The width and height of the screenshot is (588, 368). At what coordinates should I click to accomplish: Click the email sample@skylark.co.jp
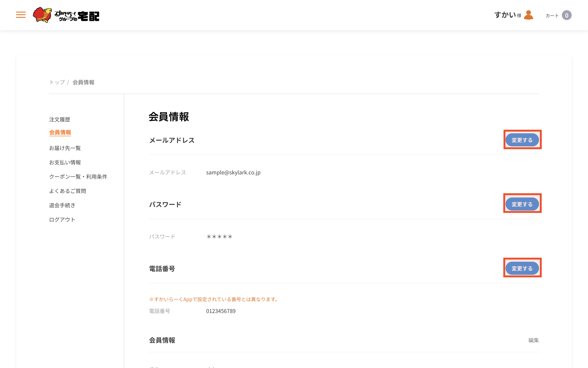coord(233,172)
